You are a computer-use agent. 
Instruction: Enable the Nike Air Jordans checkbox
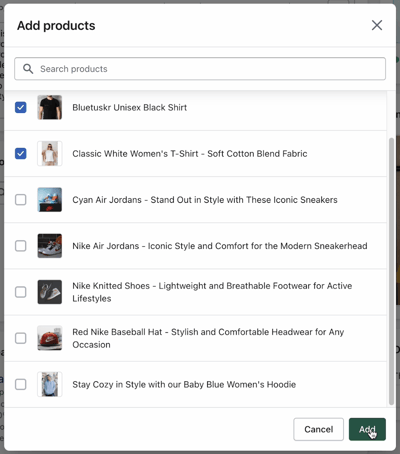pos(21,246)
